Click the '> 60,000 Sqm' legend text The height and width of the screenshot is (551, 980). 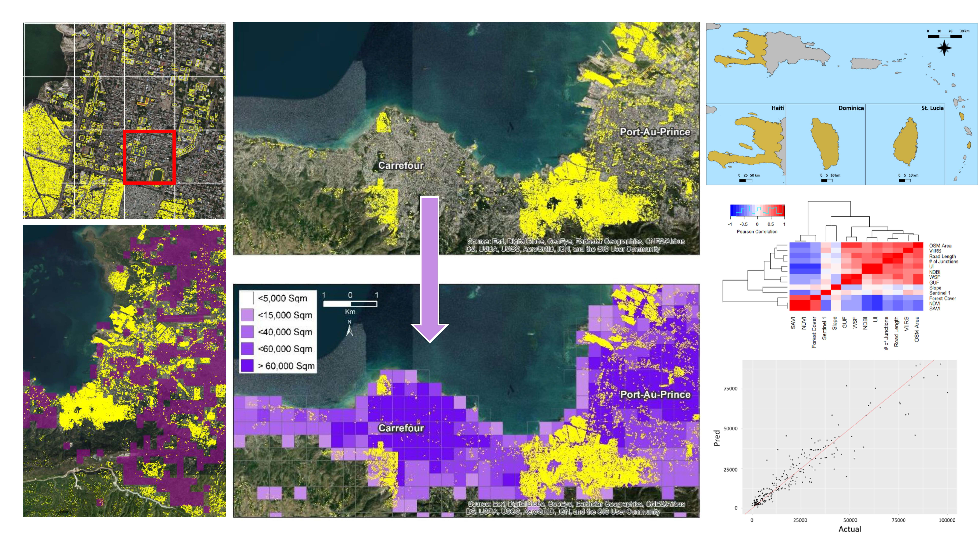pyautogui.click(x=286, y=366)
